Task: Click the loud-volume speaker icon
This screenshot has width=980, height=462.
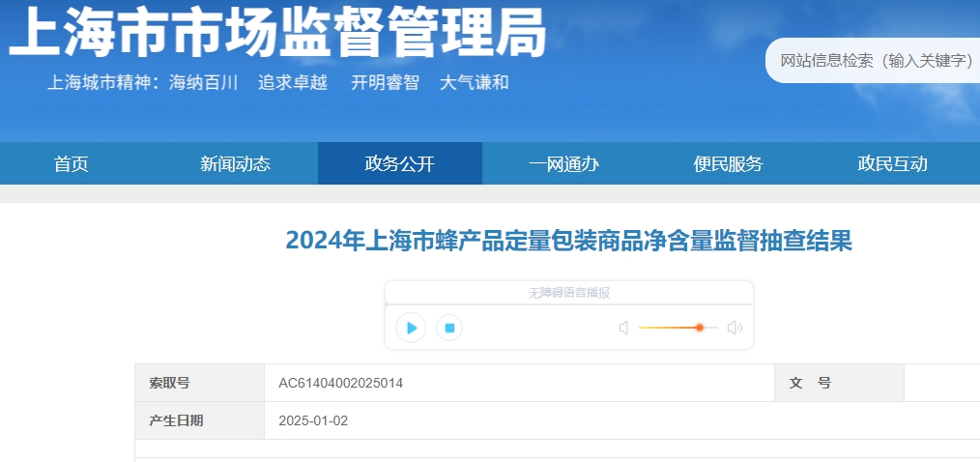Action: tap(735, 328)
